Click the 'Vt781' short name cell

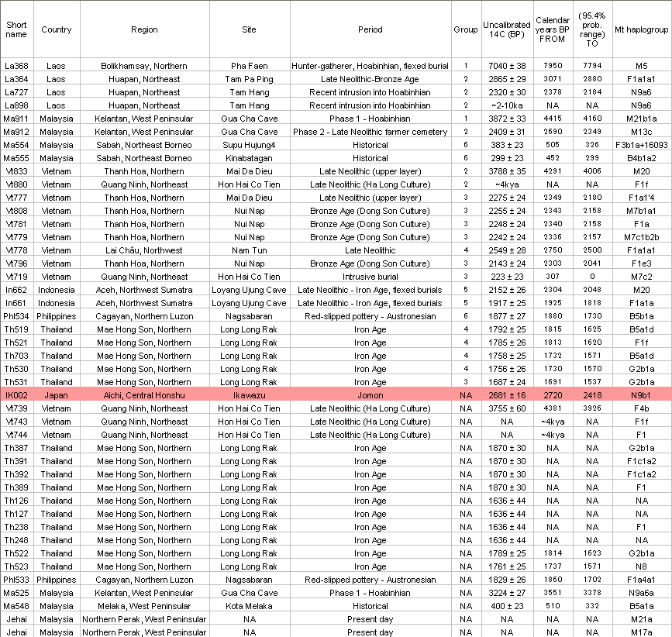point(17,224)
